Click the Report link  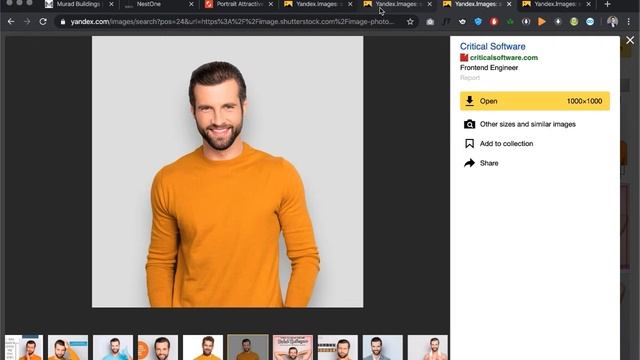[470, 78]
